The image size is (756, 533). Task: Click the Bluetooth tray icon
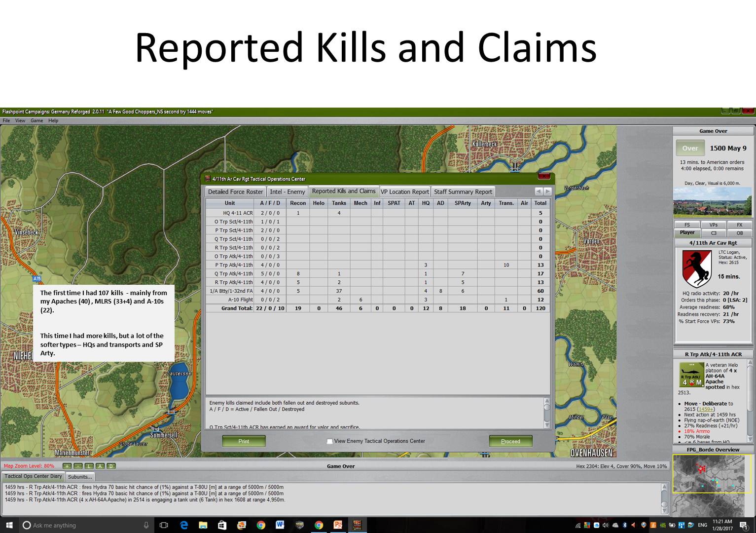point(625,525)
